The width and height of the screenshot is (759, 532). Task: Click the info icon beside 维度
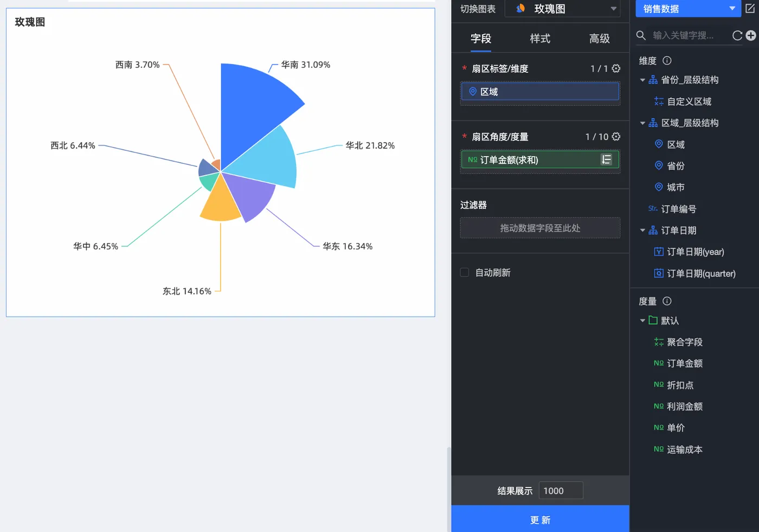coord(667,61)
